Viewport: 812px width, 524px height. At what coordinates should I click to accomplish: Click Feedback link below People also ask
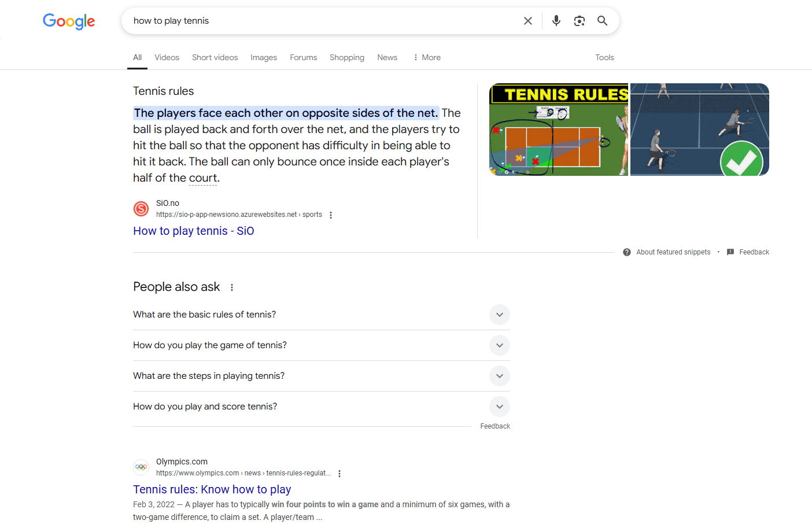coord(495,426)
